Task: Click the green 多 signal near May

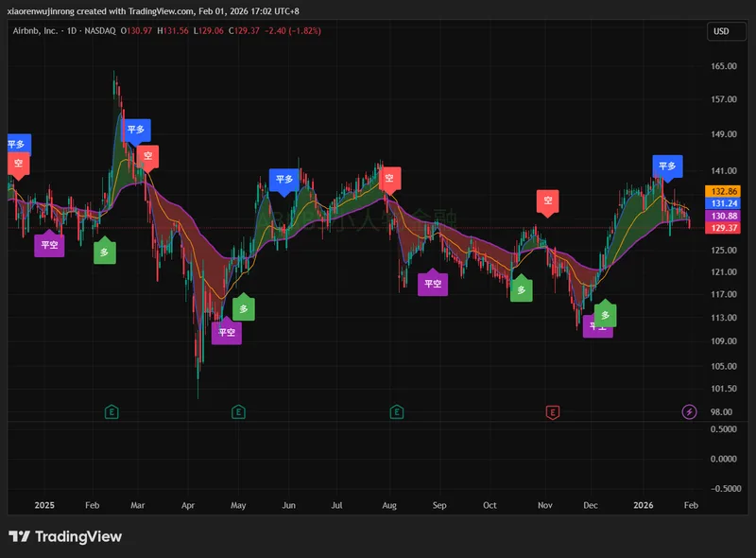Action: [x=244, y=307]
